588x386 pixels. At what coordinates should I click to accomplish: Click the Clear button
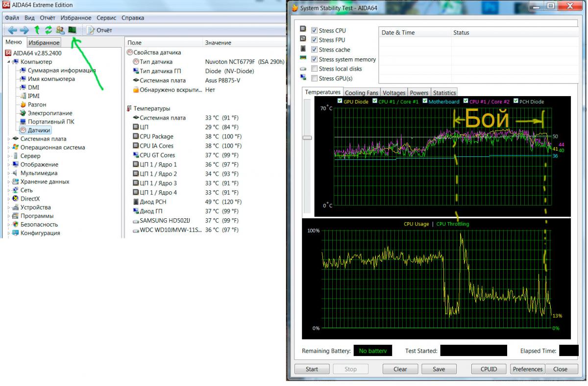400,369
